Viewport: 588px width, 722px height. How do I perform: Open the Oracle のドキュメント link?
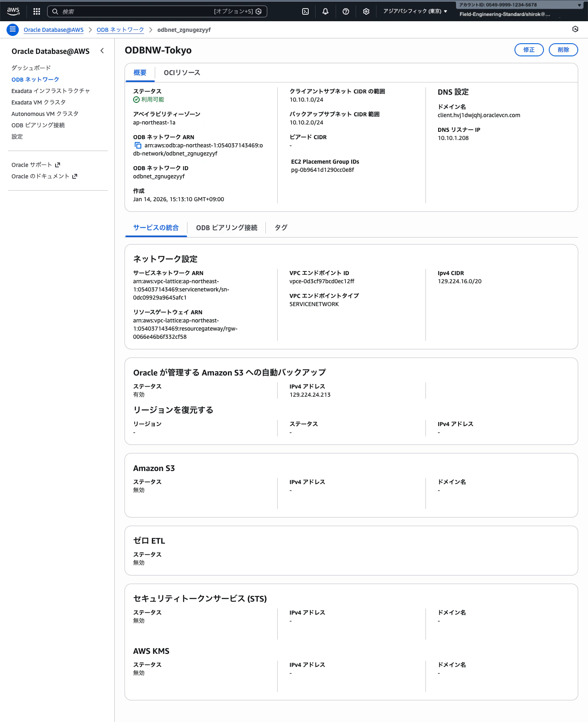[x=44, y=176]
